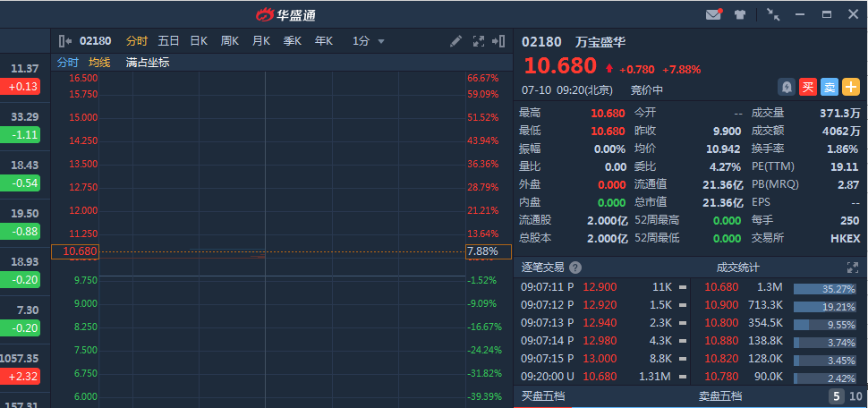868x408 pixels.
Task: Select the watchlist row priced 18.43
Action: pyautogui.click(x=25, y=174)
